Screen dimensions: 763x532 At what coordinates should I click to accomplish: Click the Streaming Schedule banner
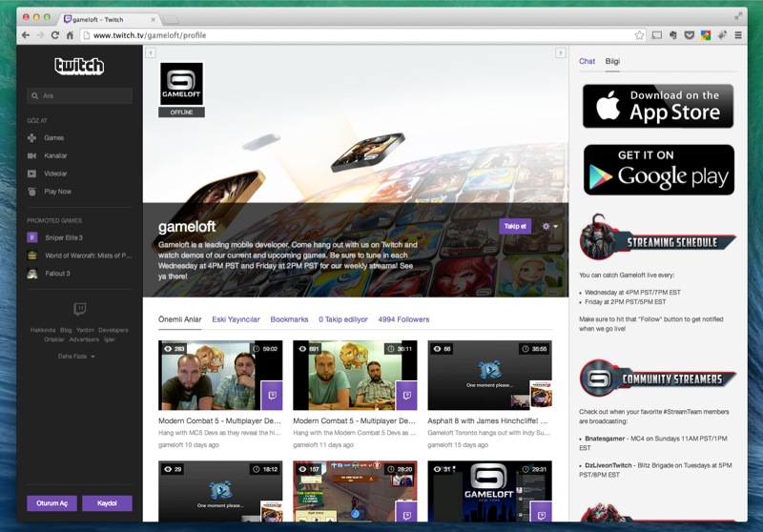657,238
